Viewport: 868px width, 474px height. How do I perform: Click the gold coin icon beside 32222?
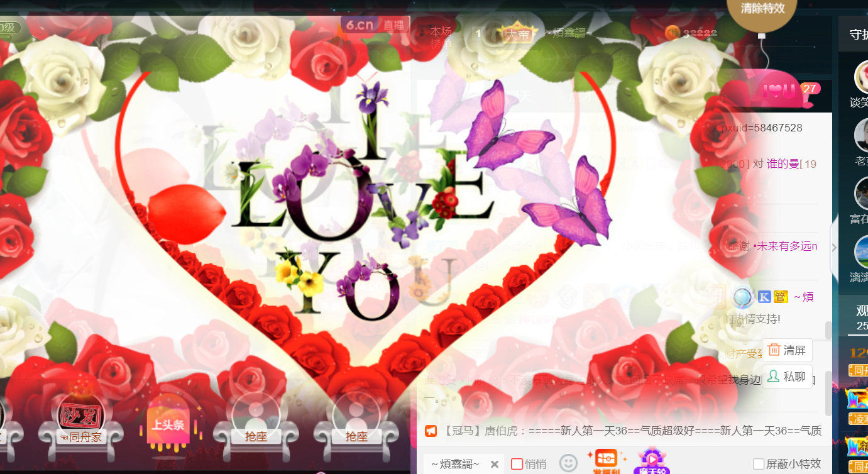(672, 33)
